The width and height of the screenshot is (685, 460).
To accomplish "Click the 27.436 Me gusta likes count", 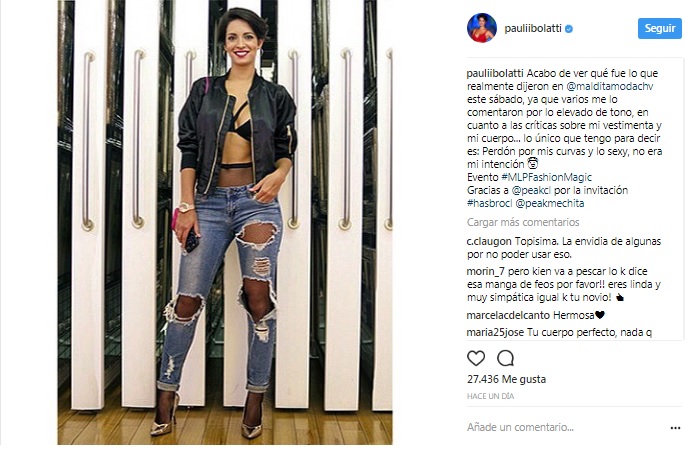I will pos(506,379).
